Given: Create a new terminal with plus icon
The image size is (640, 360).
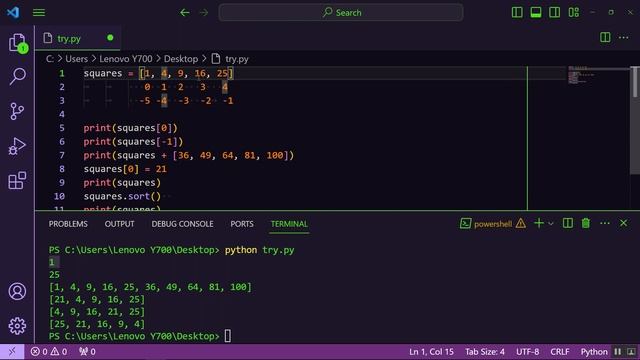Looking at the screenshot, I should coord(539,223).
